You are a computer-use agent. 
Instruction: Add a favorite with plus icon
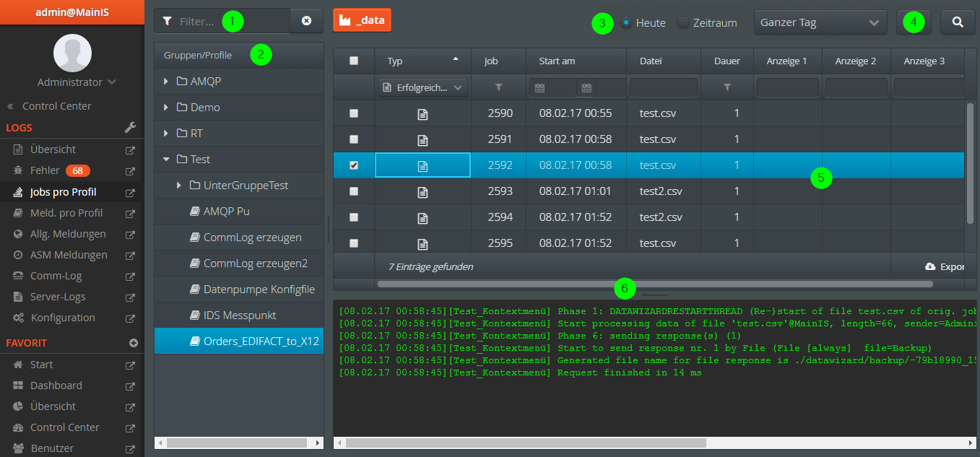click(x=133, y=343)
